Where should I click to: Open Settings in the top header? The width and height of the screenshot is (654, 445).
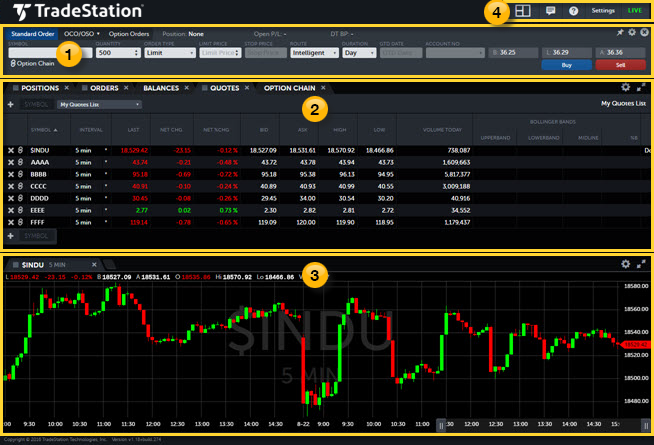603,10
